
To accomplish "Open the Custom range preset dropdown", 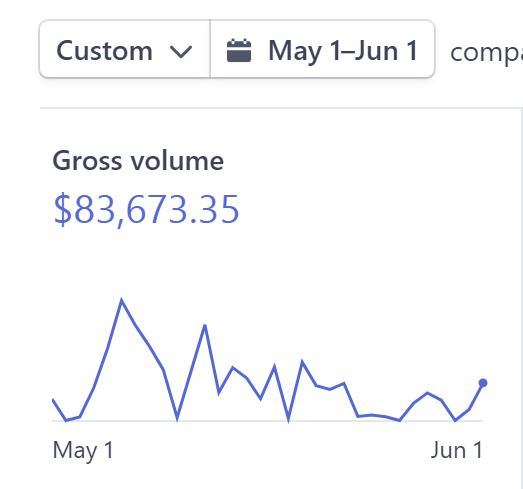I will [125, 49].
